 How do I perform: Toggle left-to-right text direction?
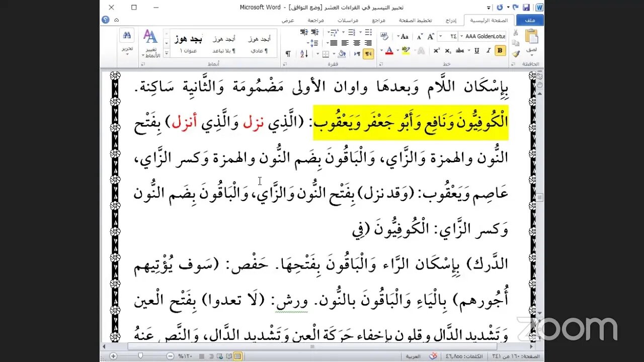[357, 54]
